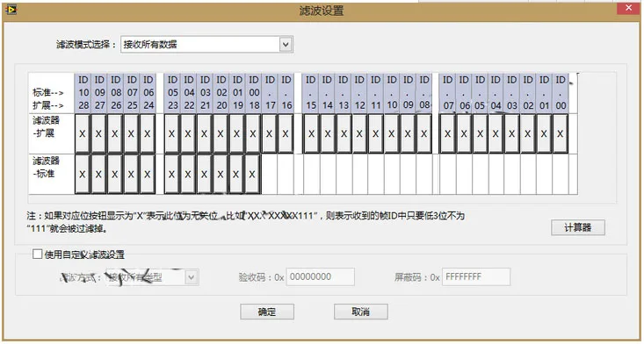Screen dimensions: 644x344
Task: Click the 验收码 hex input field
Action: click(x=321, y=276)
